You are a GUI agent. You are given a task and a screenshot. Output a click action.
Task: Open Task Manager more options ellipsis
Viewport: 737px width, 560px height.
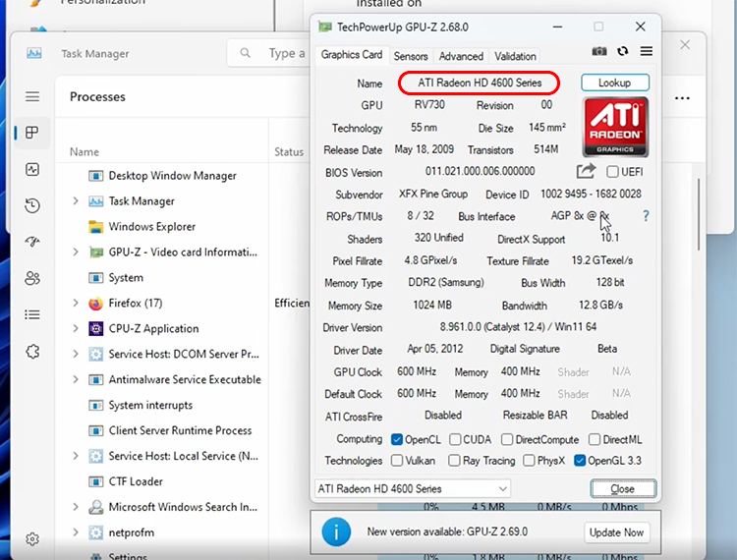[x=682, y=98]
